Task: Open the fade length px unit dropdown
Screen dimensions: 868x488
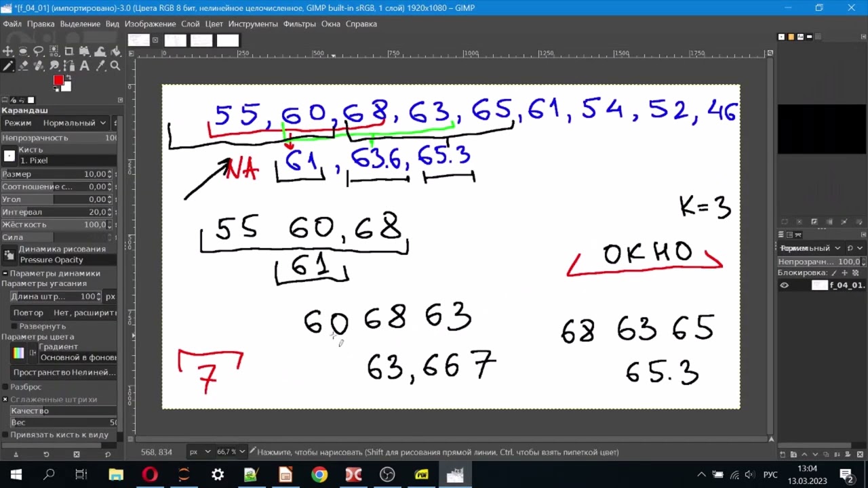Action: (111, 296)
